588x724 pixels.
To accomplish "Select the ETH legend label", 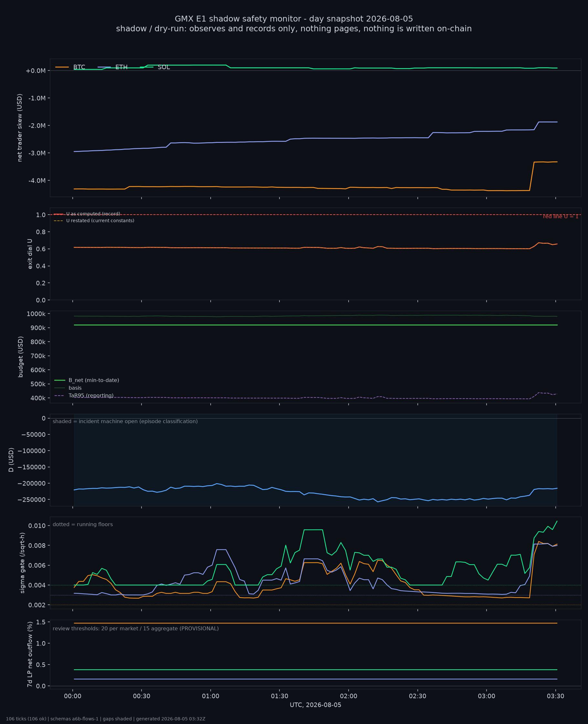I will point(121,67).
